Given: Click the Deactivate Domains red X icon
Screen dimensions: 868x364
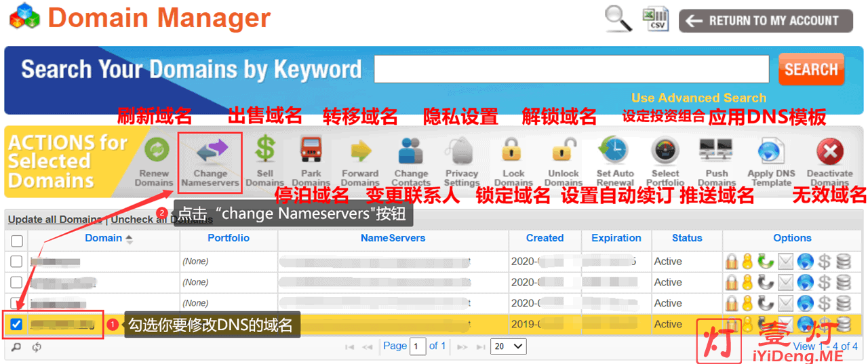Looking at the screenshot, I should [x=829, y=150].
